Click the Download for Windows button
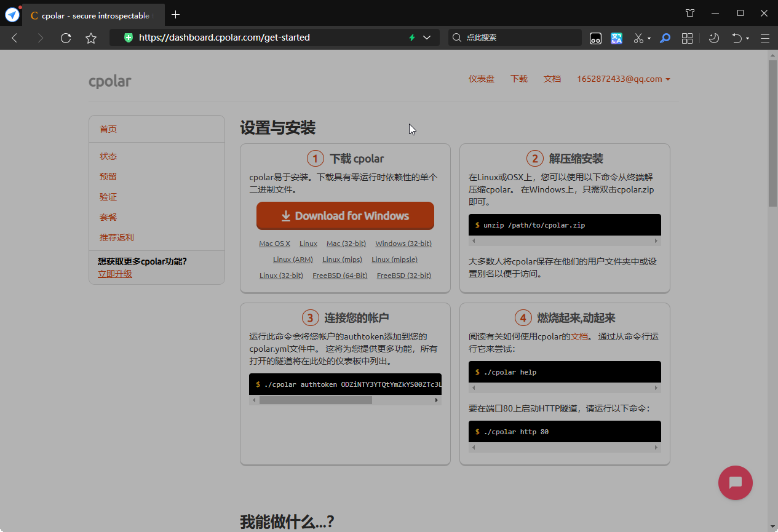The height and width of the screenshot is (532, 778). click(345, 216)
